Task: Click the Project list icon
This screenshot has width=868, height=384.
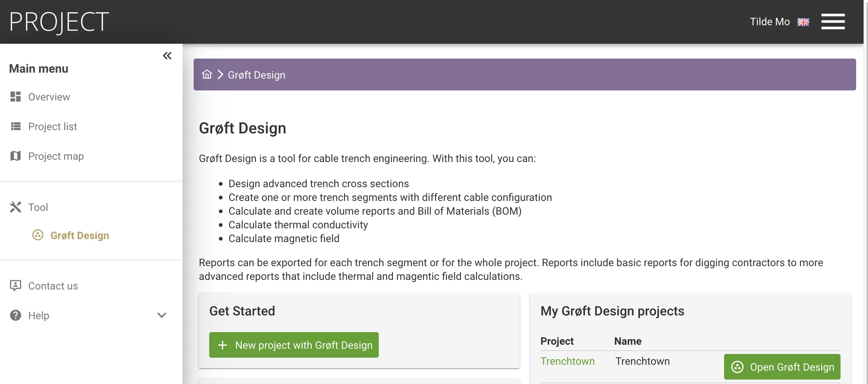Action: [x=15, y=126]
